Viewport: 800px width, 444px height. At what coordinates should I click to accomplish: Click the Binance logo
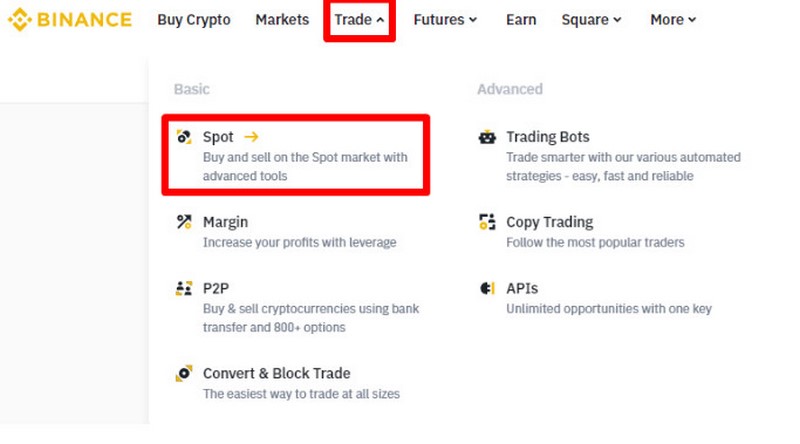[x=70, y=20]
